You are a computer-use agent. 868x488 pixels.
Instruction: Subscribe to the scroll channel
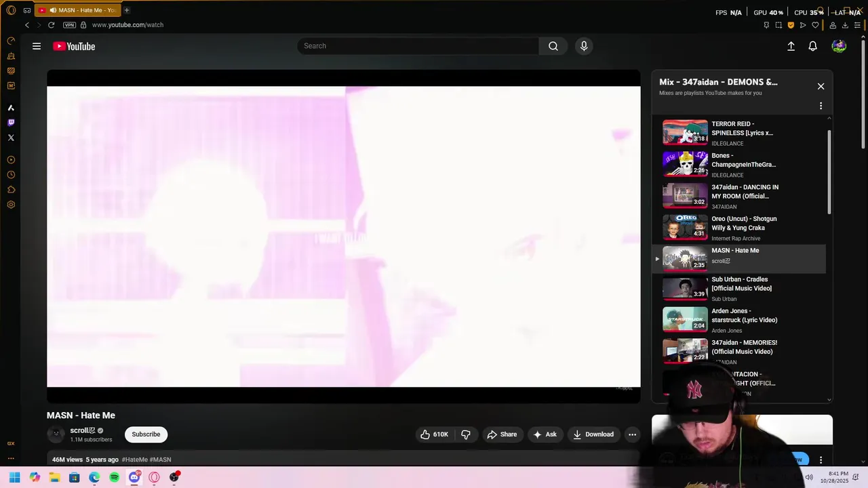146,434
